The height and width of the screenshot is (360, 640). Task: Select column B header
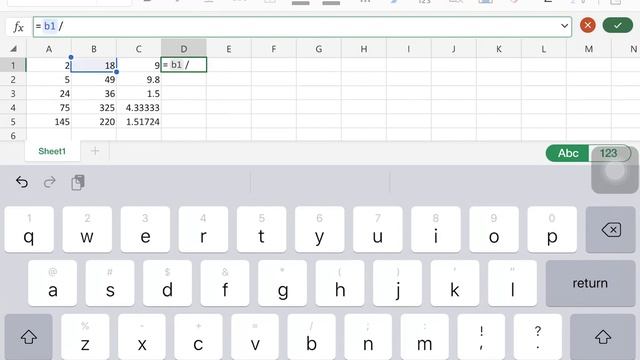[x=94, y=49]
